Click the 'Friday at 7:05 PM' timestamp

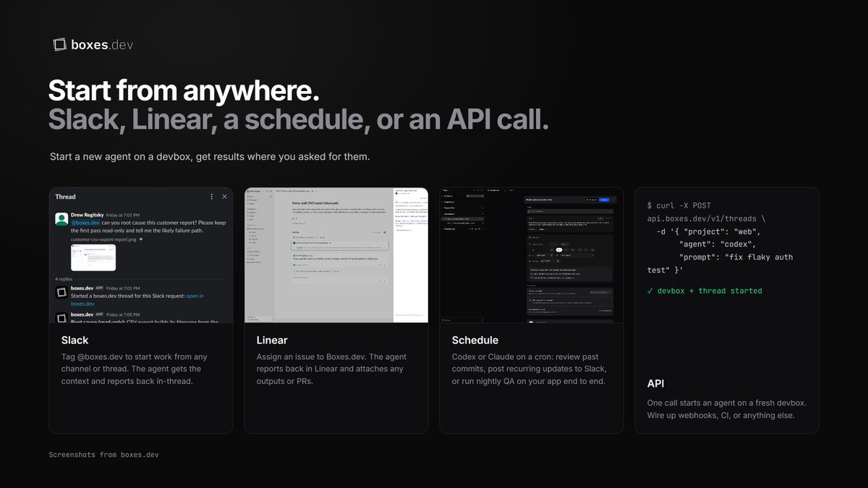click(x=123, y=314)
